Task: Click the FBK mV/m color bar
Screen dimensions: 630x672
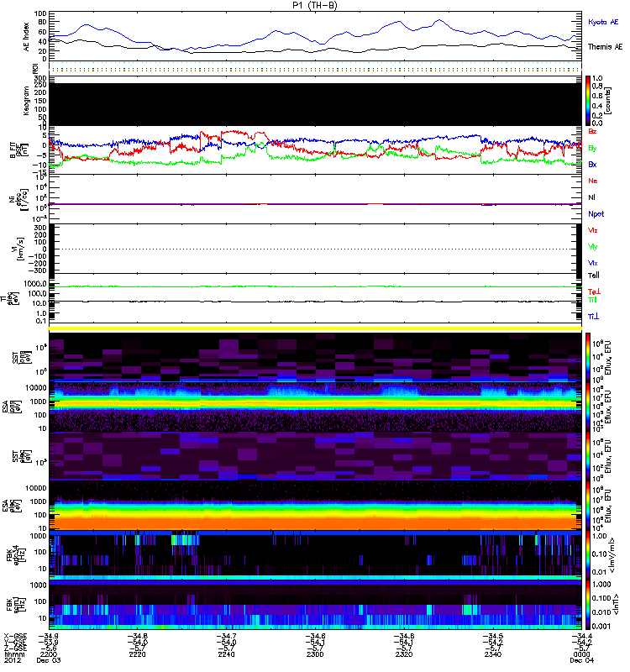Action: point(588,555)
